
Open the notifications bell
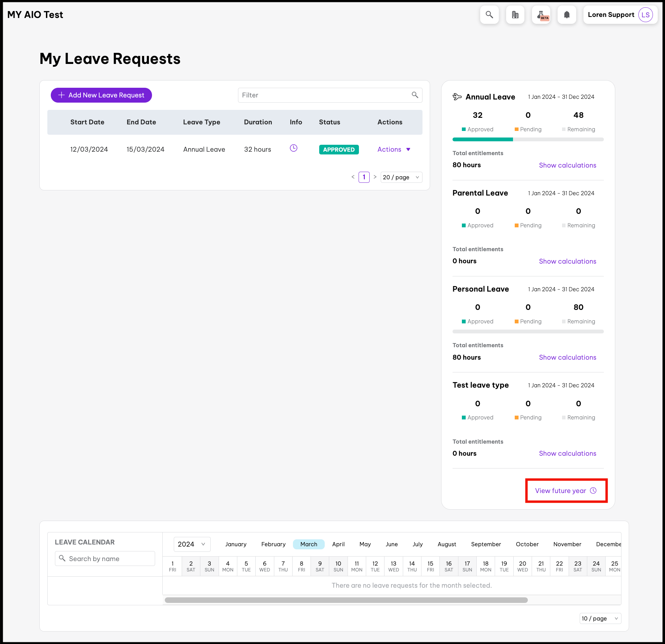click(x=567, y=15)
